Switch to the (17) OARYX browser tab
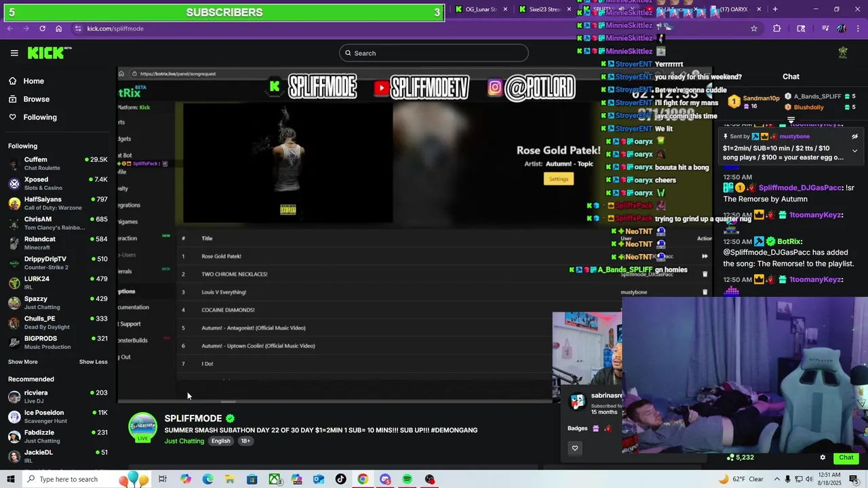The width and height of the screenshot is (868, 488). [734, 9]
